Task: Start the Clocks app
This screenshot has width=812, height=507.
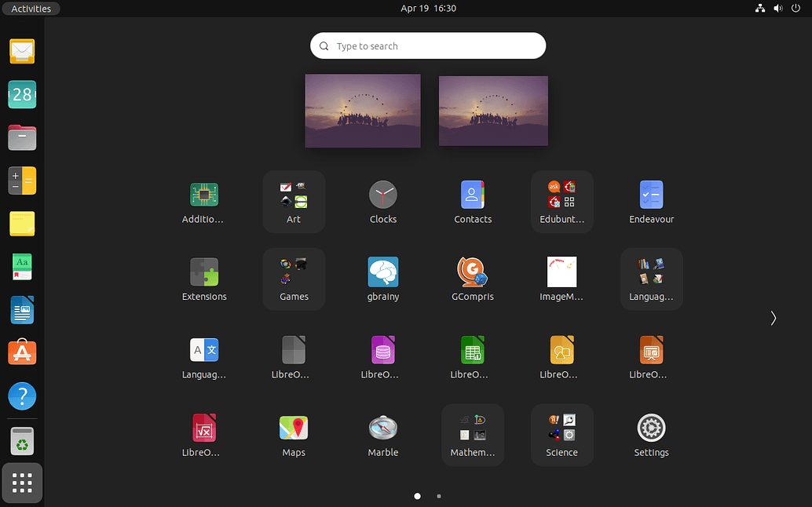Action: (x=383, y=195)
